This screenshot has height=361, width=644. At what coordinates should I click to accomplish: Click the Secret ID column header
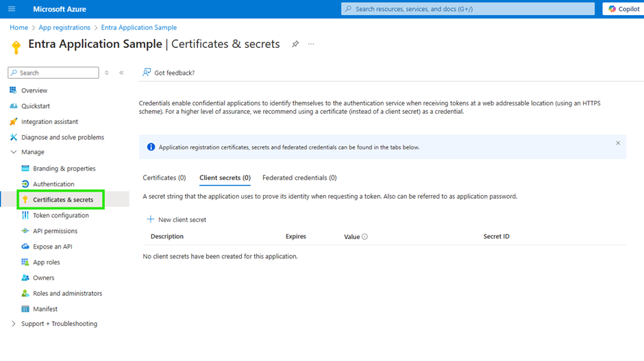[496, 236]
